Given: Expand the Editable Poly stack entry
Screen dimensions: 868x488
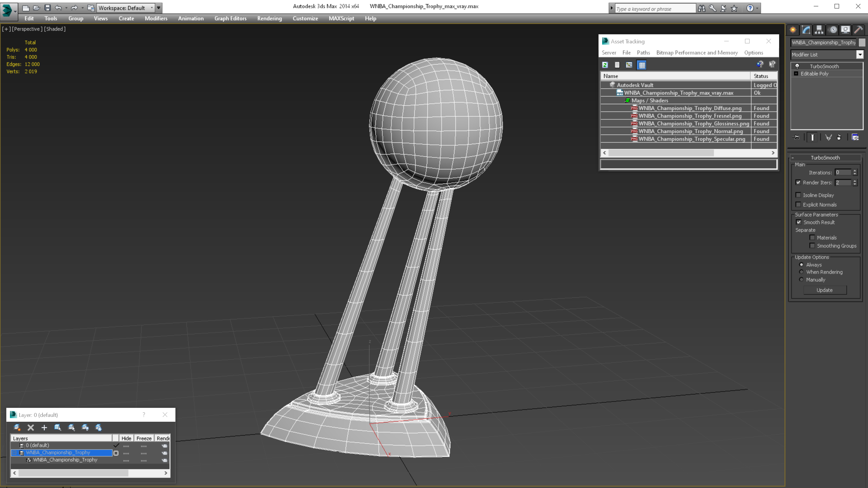Looking at the screenshot, I should (796, 74).
